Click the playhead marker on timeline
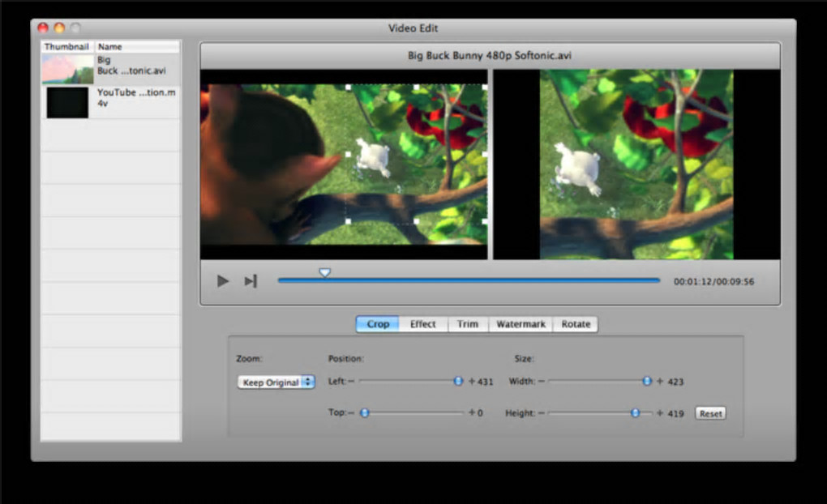The width and height of the screenshot is (827, 504). 325,272
